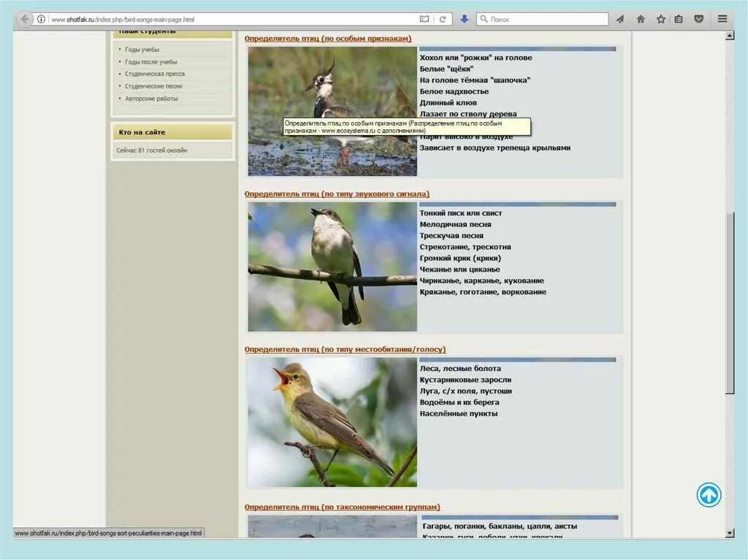Select Леса, лесные болота entry
Screen dimensions: 748x560
point(460,369)
